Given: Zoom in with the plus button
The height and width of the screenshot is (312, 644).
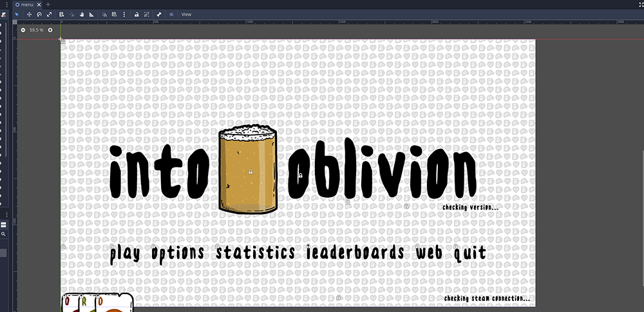Looking at the screenshot, I should [50, 30].
